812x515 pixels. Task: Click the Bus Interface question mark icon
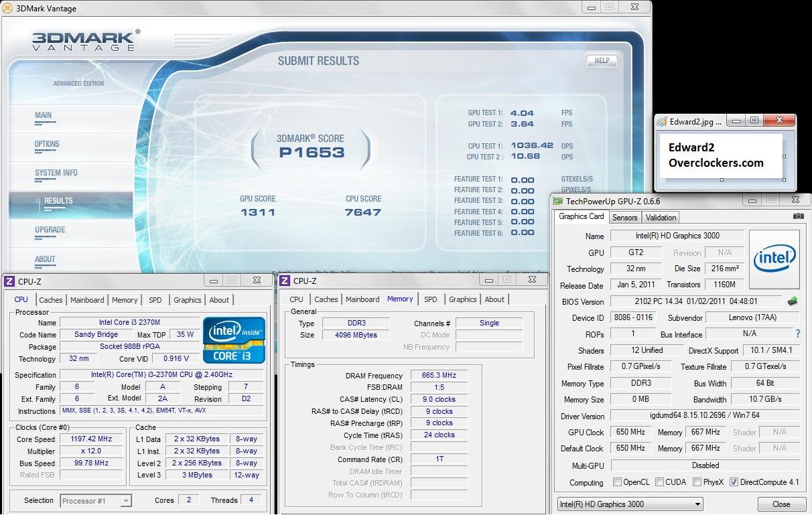click(797, 334)
